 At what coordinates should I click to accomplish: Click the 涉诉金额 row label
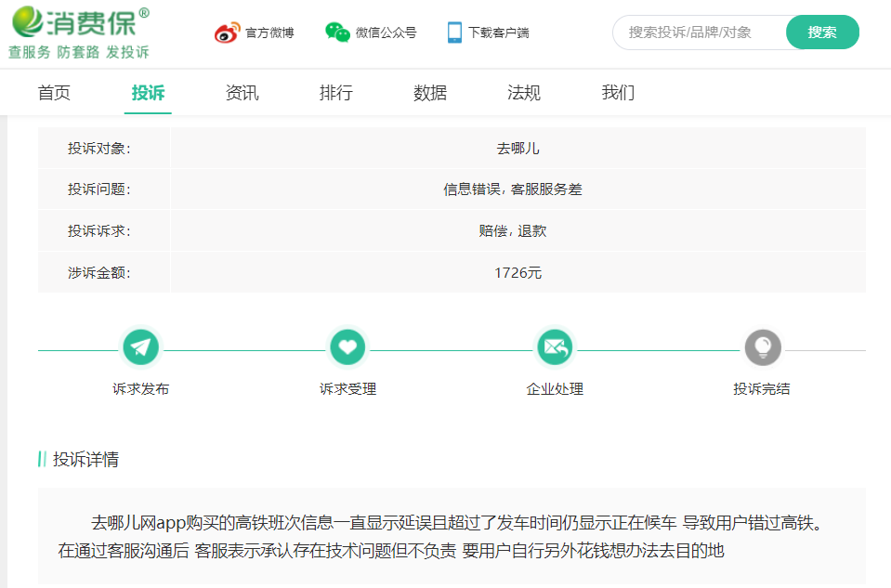point(99,273)
